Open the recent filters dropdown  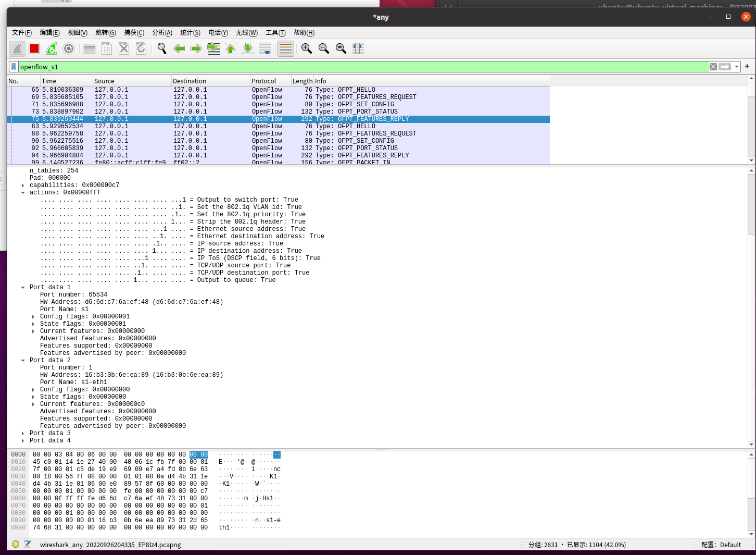737,67
